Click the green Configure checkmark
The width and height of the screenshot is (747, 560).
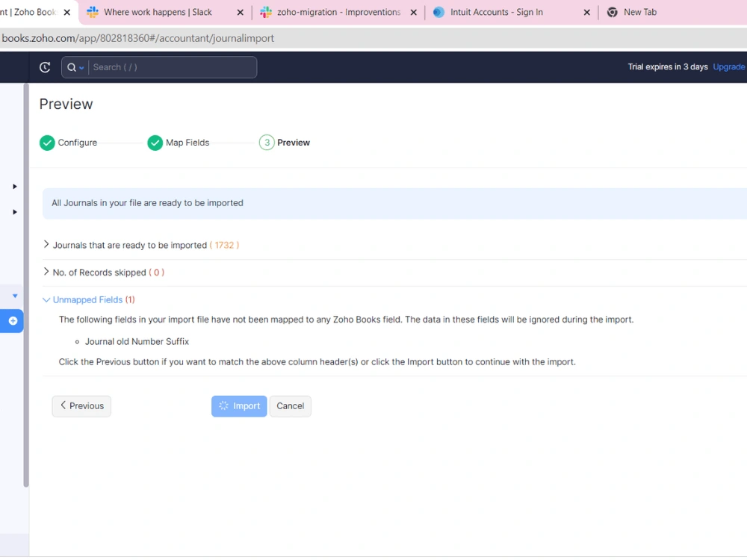(x=47, y=142)
